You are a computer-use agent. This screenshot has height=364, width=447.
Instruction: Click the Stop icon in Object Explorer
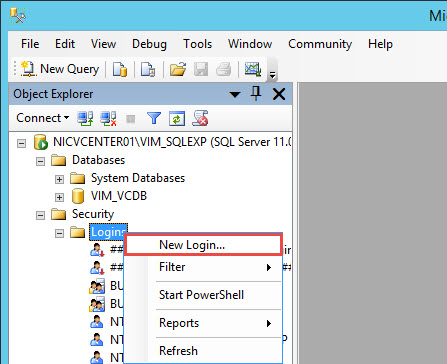tap(131, 119)
